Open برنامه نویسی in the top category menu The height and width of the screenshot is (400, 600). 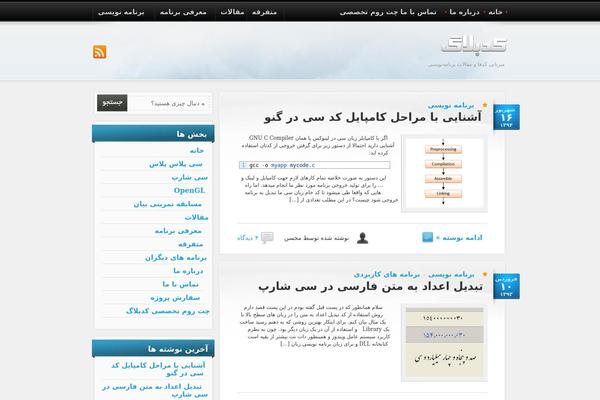[x=121, y=12]
